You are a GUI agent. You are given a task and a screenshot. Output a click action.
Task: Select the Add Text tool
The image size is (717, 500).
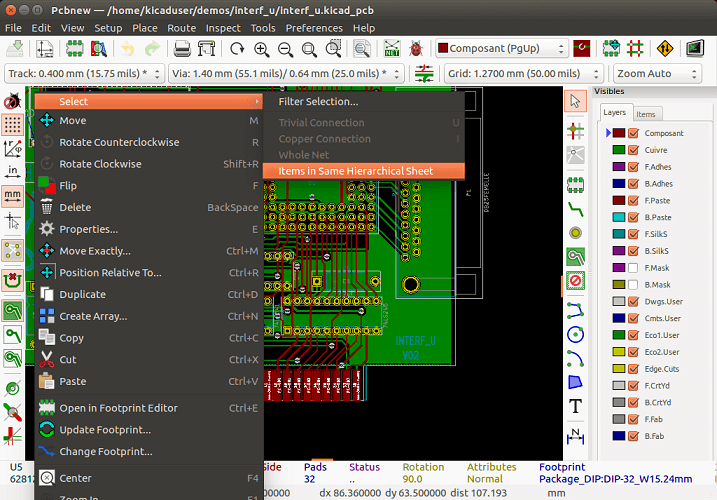click(575, 406)
